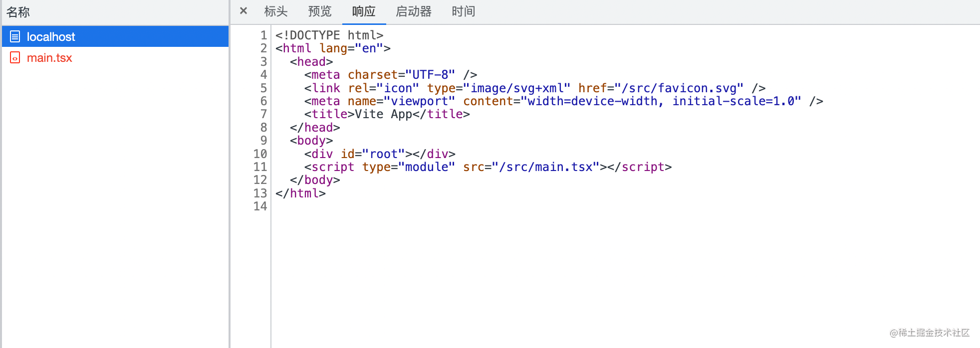The height and width of the screenshot is (348, 980).
Task: Select the localhost request row
Action: pyautogui.click(x=115, y=36)
